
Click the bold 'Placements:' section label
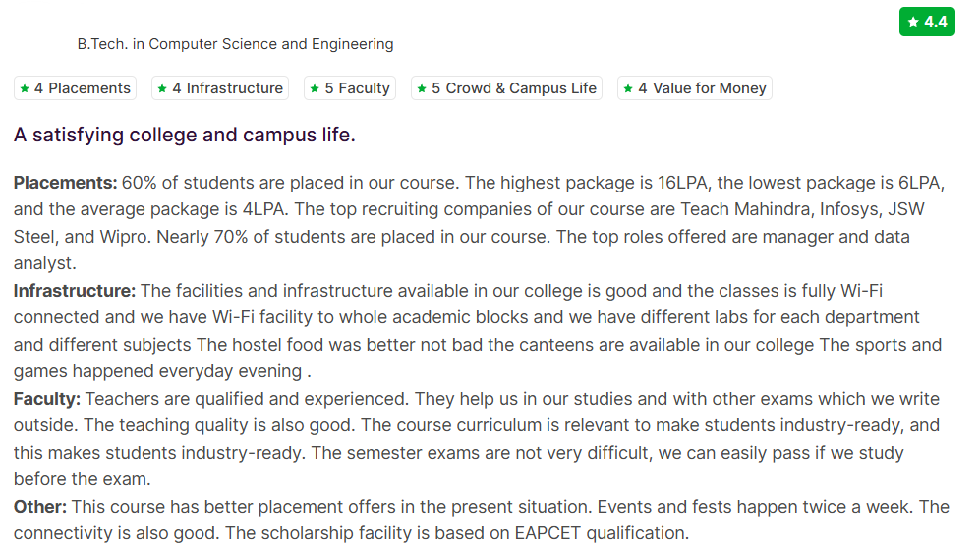(x=65, y=183)
